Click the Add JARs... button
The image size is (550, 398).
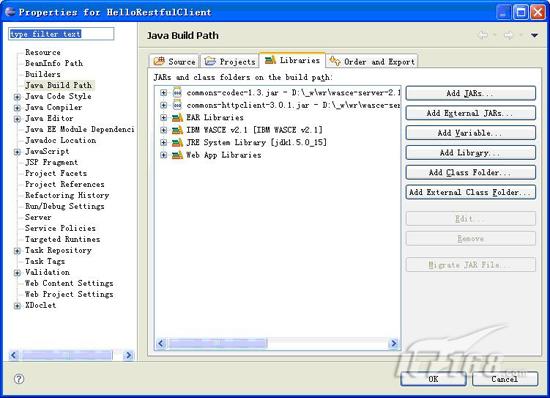point(470,93)
